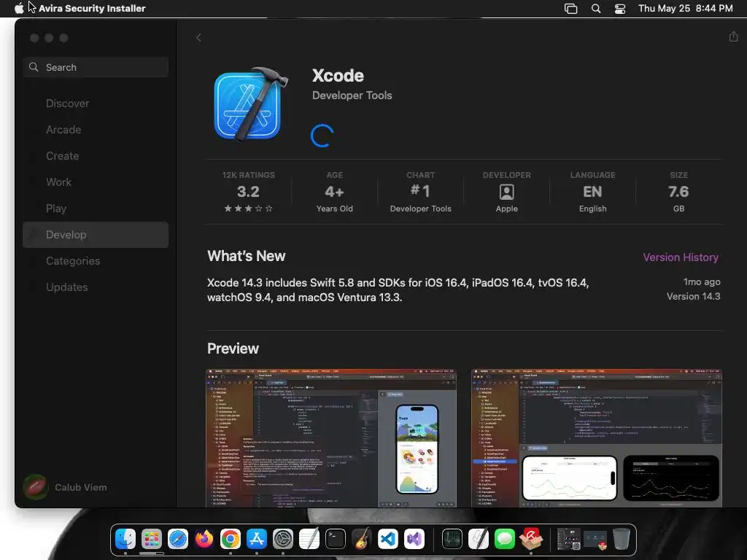Launch Terminal from the Dock

pos(336,539)
